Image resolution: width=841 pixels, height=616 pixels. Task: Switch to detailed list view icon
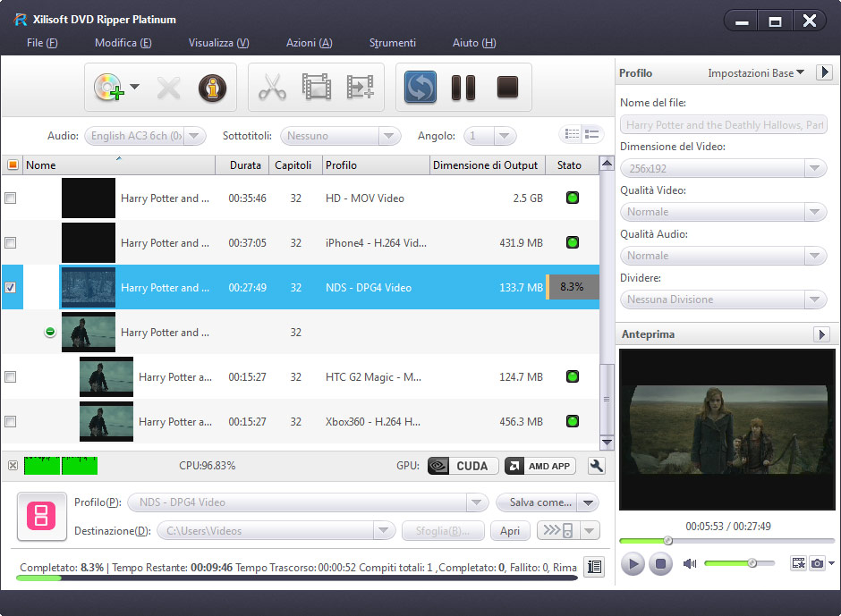click(572, 134)
